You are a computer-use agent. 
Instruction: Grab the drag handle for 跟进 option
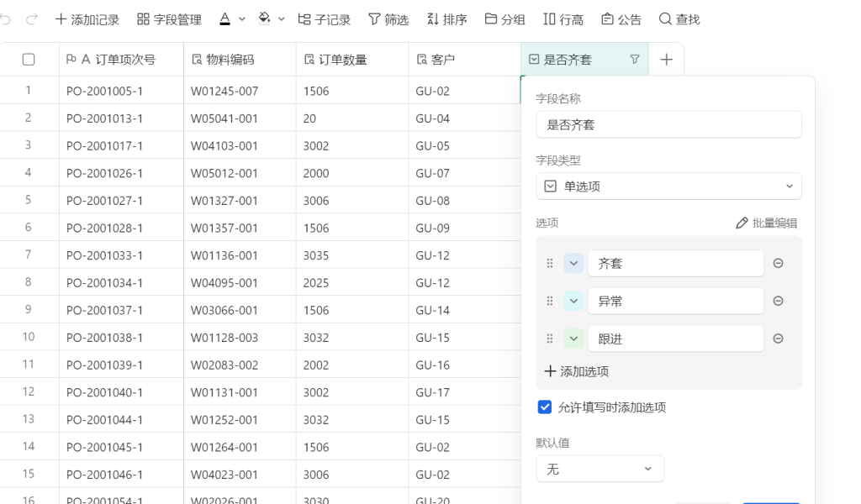pos(550,339)
